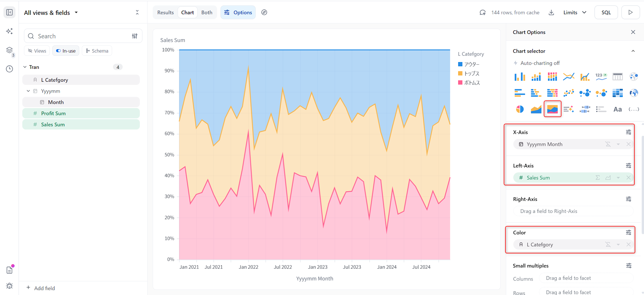Open the Limits dropdown
644x295 pixels.
[575, 13]
